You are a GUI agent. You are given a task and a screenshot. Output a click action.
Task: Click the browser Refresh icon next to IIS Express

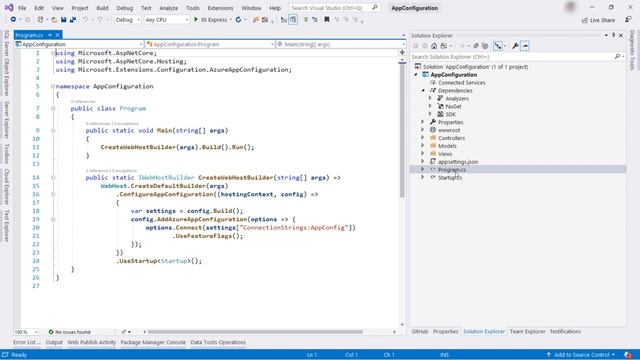point(238,20)
